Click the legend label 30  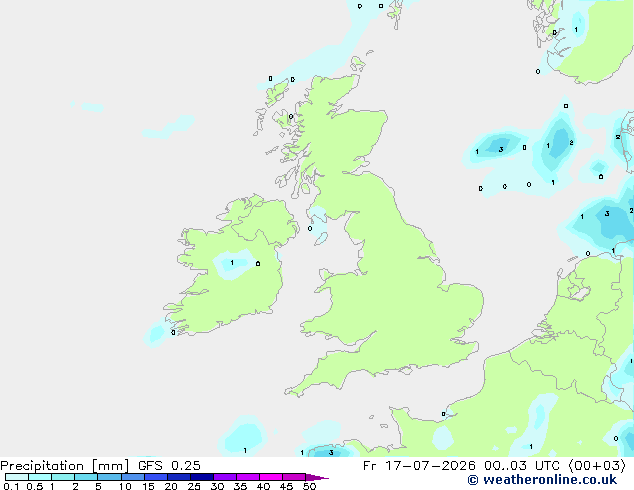(217, 486)
